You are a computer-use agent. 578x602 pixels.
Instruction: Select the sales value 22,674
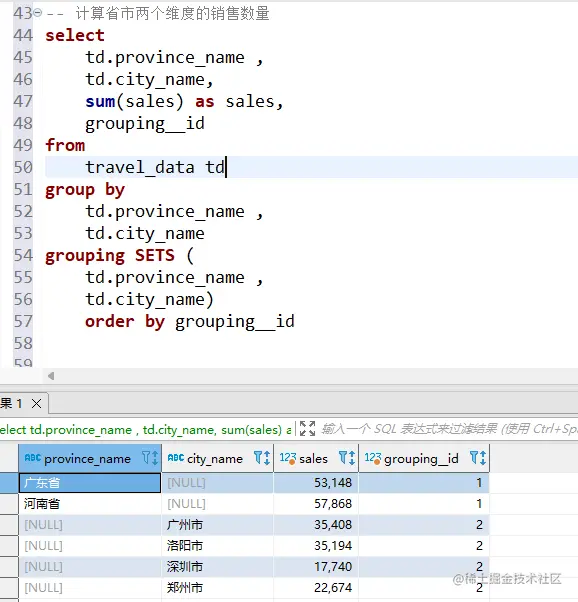coord(316,588)
